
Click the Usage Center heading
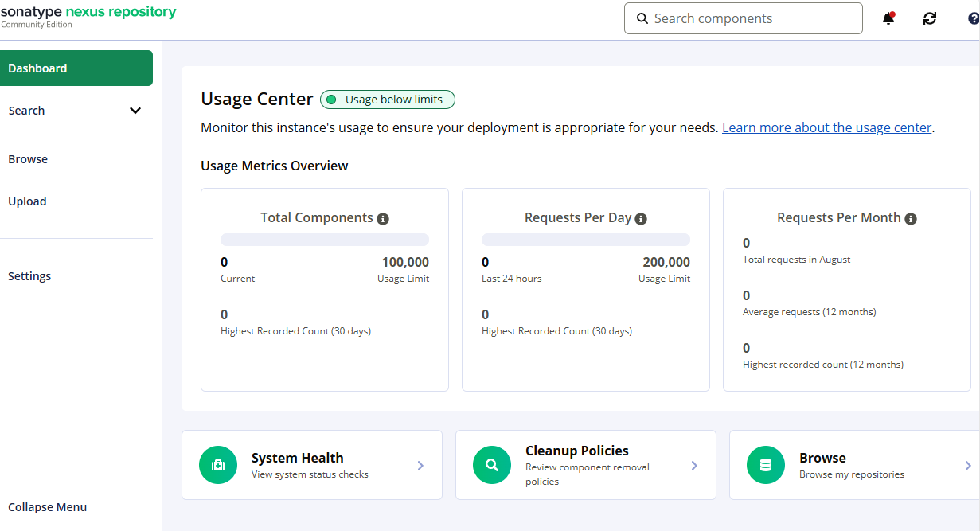257,100
